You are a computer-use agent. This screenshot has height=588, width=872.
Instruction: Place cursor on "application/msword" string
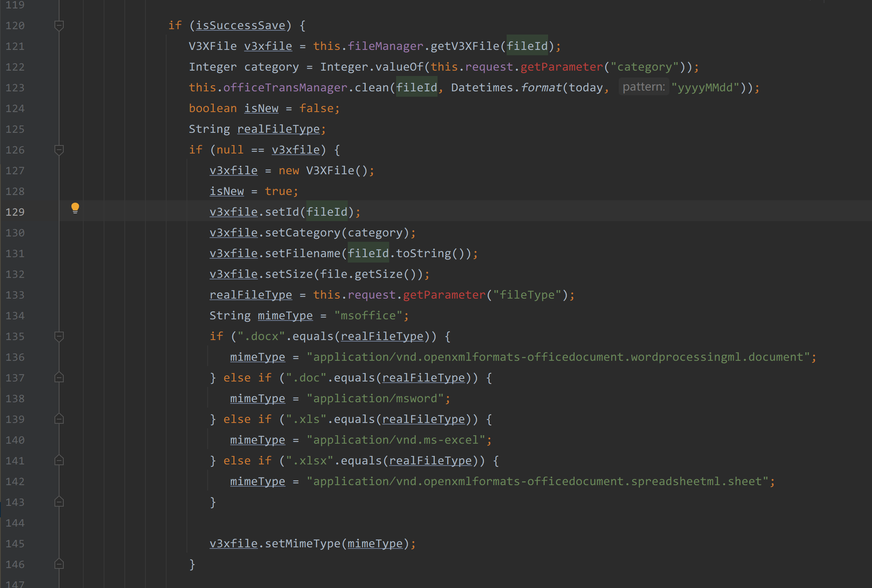tap(376, 399)
